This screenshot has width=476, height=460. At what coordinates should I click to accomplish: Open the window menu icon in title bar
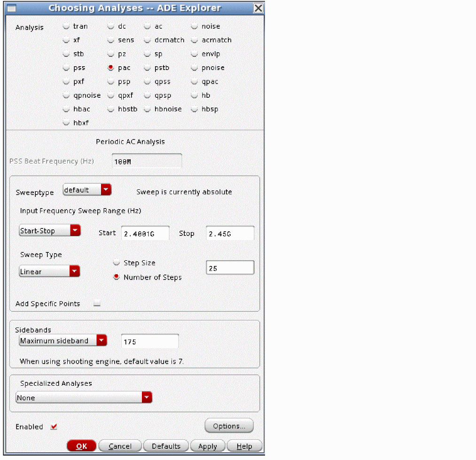coord(12,8)
